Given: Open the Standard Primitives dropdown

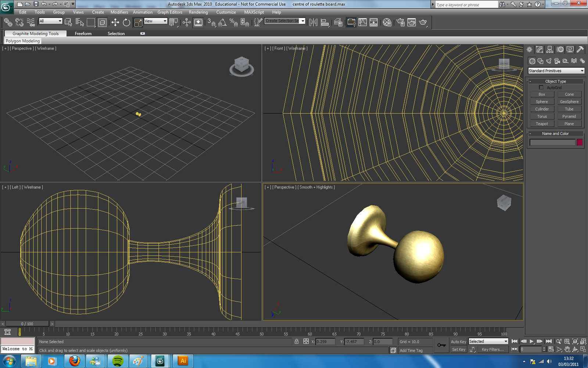Looking at the screenshot, I should [x=556, y=71].
